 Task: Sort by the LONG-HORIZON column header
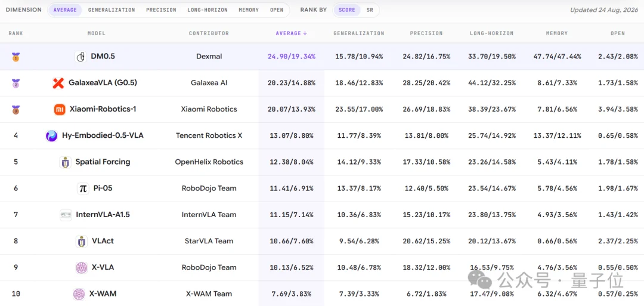point(491,33)
